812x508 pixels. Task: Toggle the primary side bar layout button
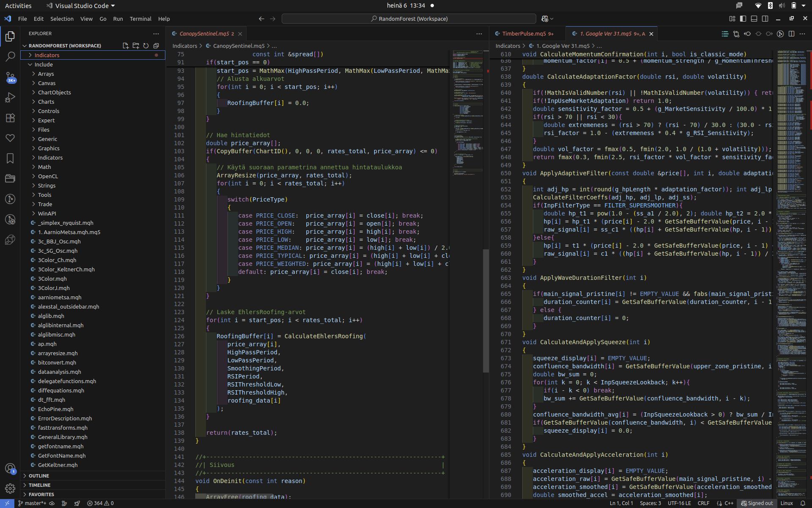click(x=743, y=19)
